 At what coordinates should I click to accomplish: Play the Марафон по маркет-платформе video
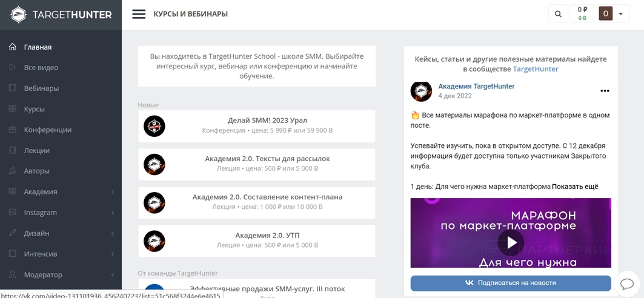(511, 242)
